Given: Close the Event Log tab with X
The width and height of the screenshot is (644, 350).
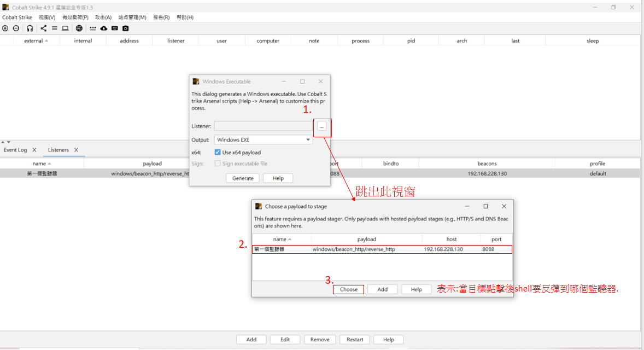Looking at the screenshot, I should coord(34,150).
